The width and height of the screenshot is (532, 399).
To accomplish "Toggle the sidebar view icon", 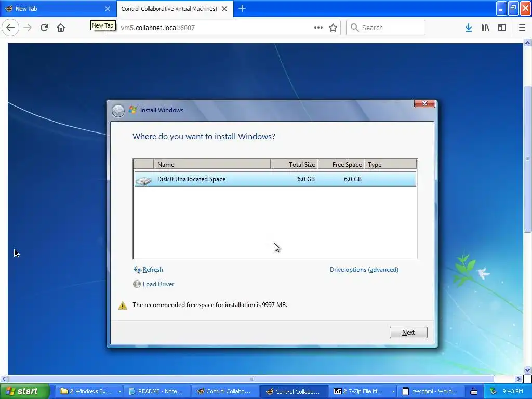I will coord(502,28).
